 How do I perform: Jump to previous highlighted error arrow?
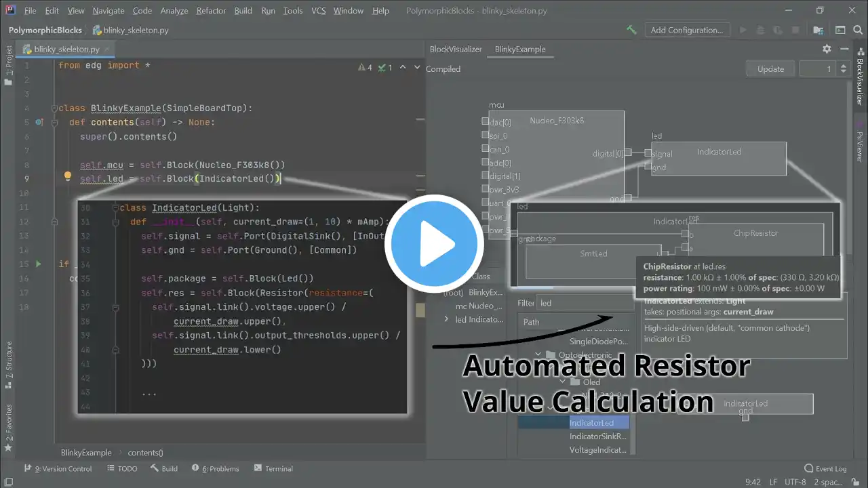pos(403,67)
